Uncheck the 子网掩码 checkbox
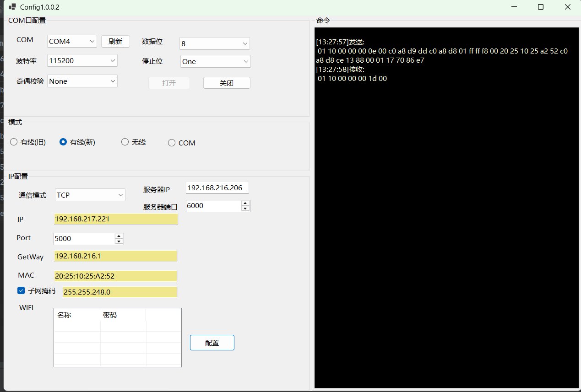581x392 pixels. (21, 290)
